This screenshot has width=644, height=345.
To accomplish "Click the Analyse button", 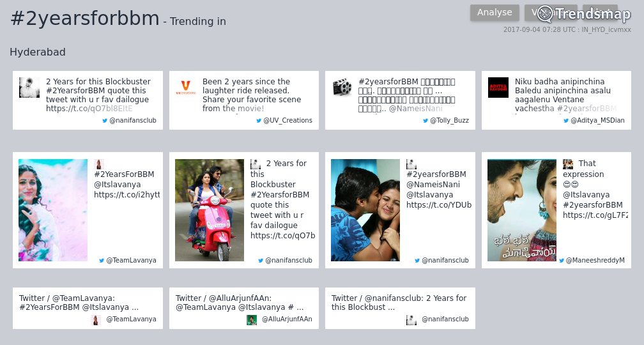I will 494,13.
